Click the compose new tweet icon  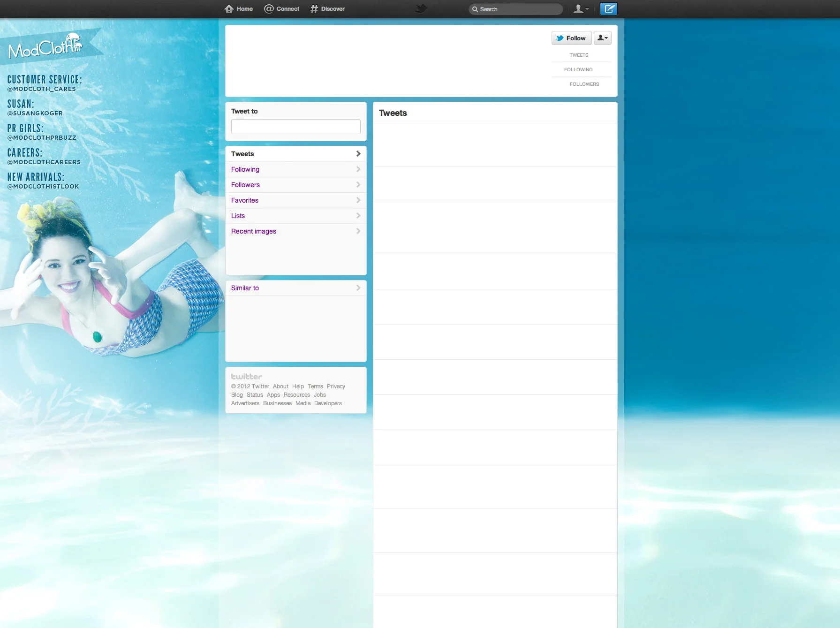[x=609, y=9]
